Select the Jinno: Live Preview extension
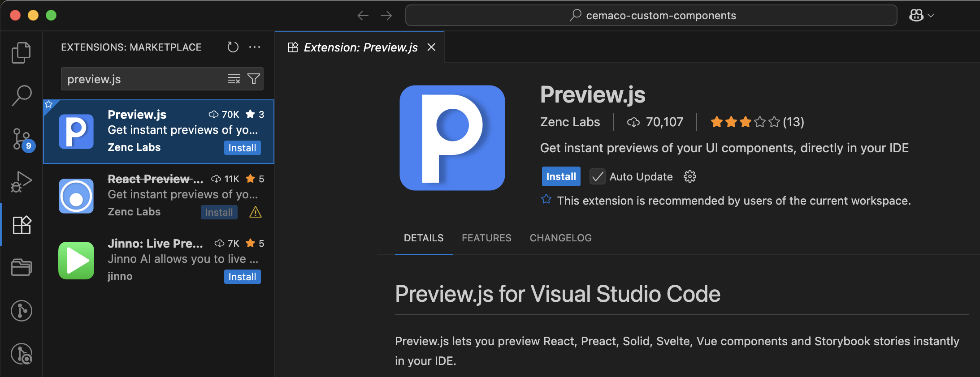 (159, 261)
